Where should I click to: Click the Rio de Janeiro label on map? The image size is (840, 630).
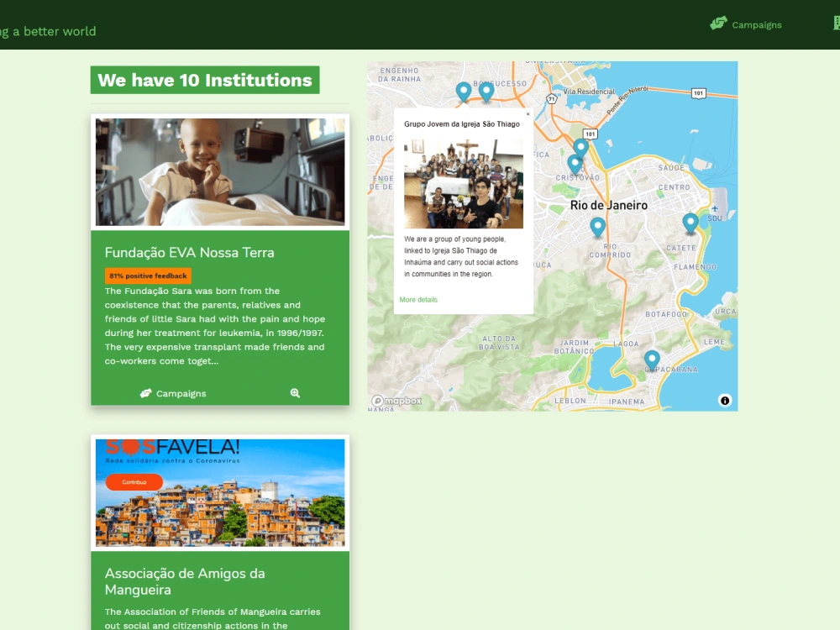608,205
